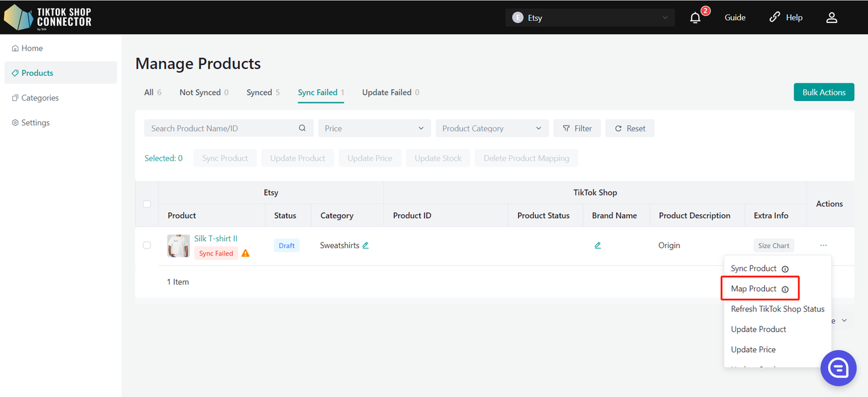Viewport: 868px width, 397px height.
Task: Open the three-dot Actions menu for Silk T-shirt II
Action: pyautogui.click(x=823, y=245)
